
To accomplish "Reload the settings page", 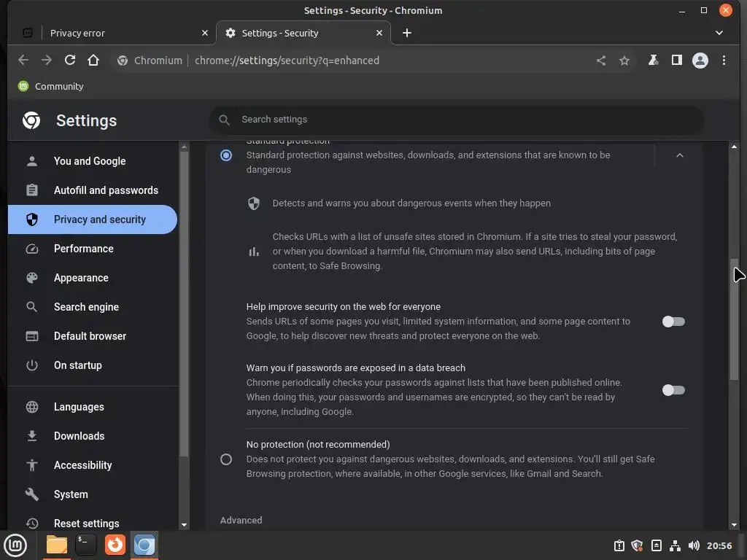I will (x=70, y=60).
